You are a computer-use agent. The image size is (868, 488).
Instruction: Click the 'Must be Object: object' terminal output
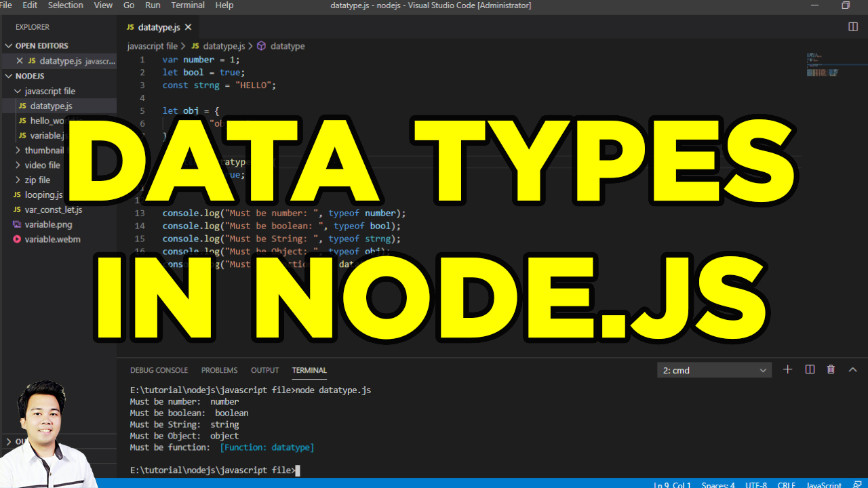coord(184,436)
